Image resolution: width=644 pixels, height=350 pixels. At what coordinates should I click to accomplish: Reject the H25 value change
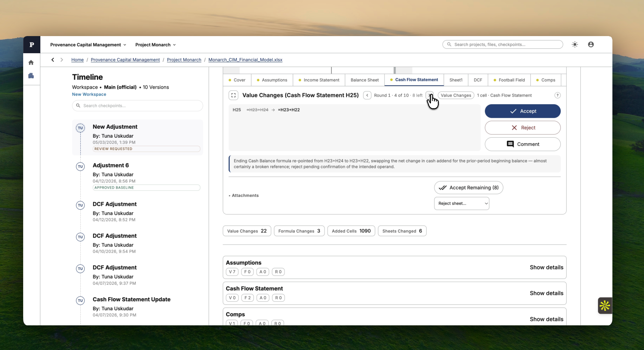522,128
